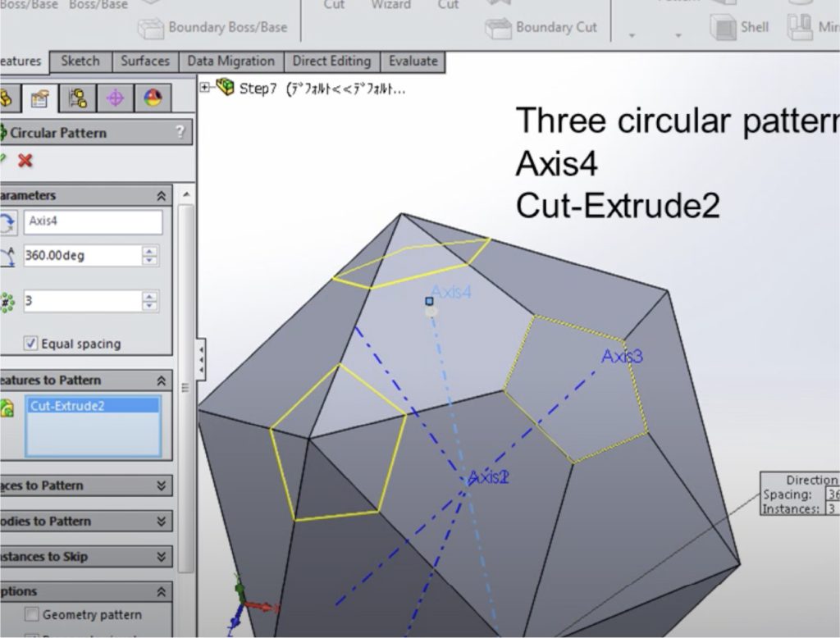Click the Boundary Boss/Base icon
Image resolution: width=840 pixels, height=638 pixels.
(x=151, y=28)
